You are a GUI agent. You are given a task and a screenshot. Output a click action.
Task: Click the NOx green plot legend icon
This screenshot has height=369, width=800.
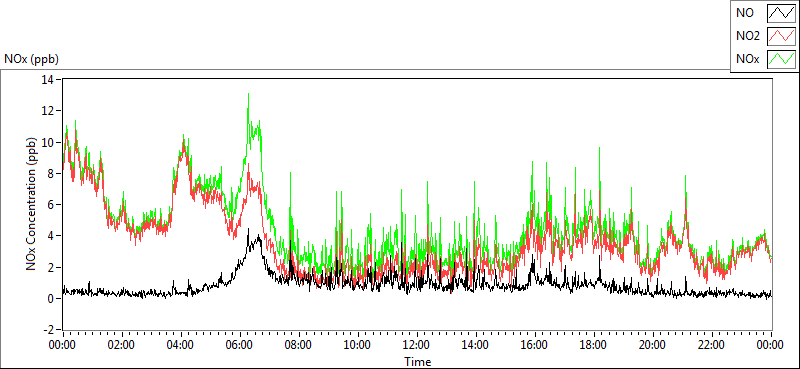click(781, 59)
